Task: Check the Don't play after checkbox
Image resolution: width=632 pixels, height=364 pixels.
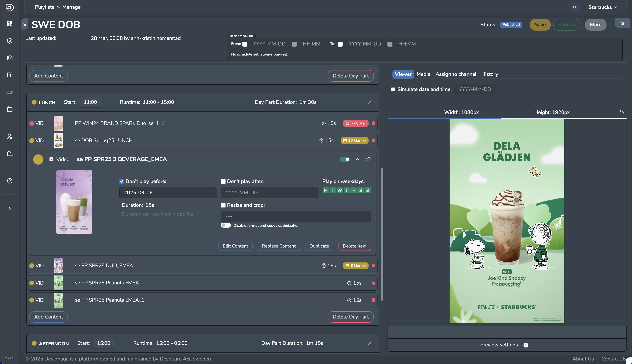Action: (223, 181)
